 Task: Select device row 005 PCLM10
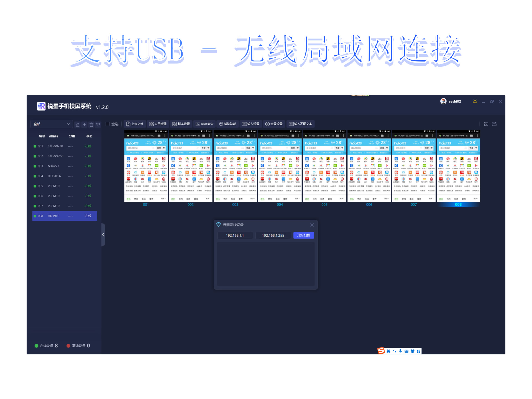[65, 186]
